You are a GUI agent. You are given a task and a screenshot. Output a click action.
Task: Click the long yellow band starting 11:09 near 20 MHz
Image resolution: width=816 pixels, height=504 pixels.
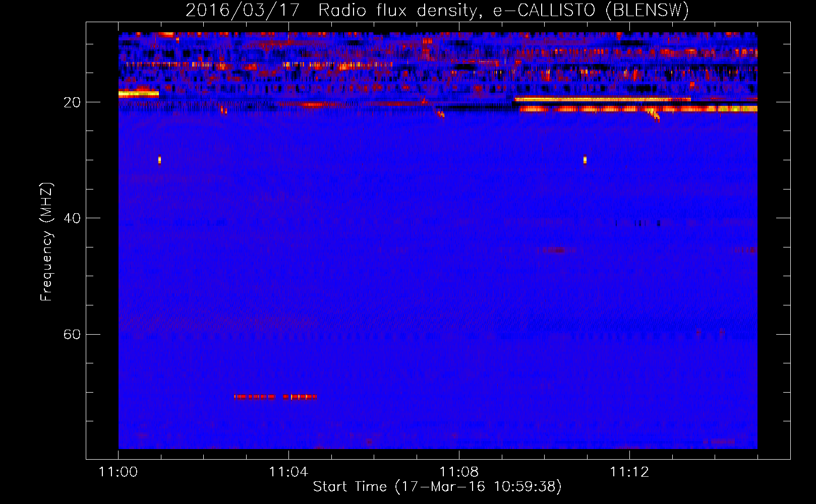coord(603,99)
